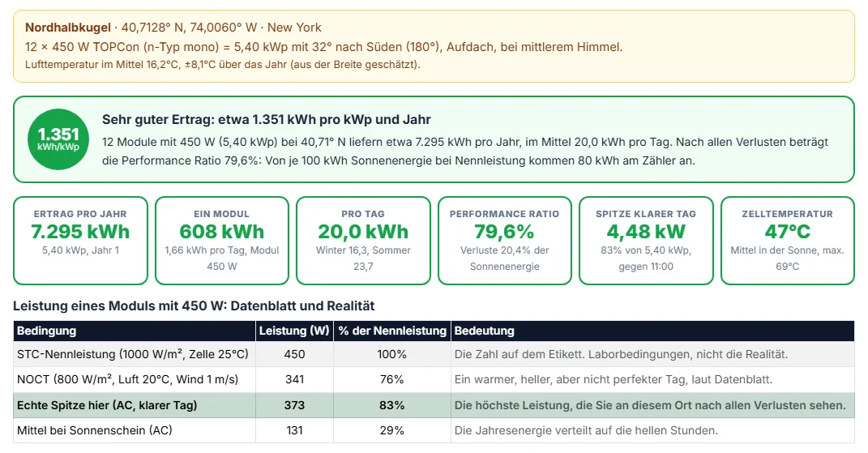The width and height of the screenshot is (868, 453).
Task: Click the '83%' cell in the table
Action: click(392, 405)
